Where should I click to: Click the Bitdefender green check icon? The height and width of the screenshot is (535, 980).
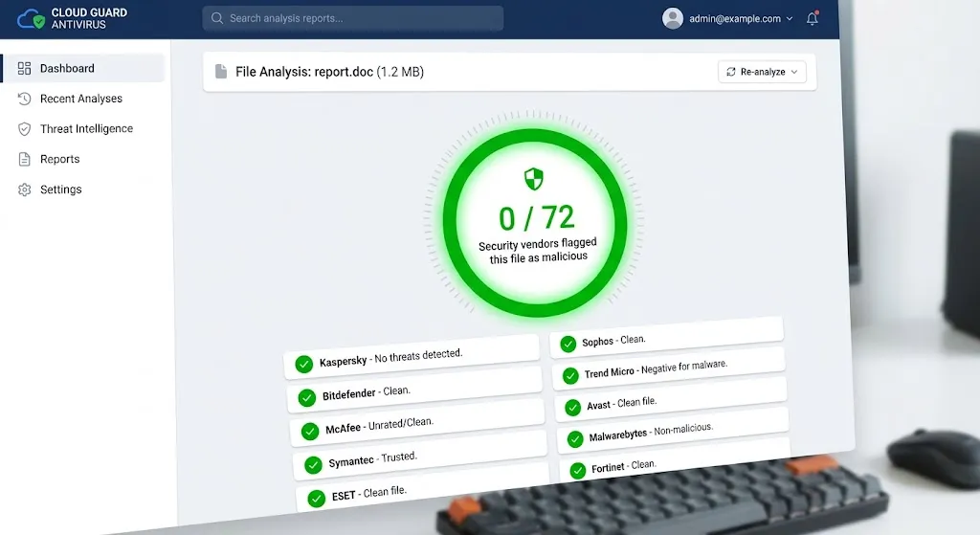pyautogui.click(x=307, y=397)
